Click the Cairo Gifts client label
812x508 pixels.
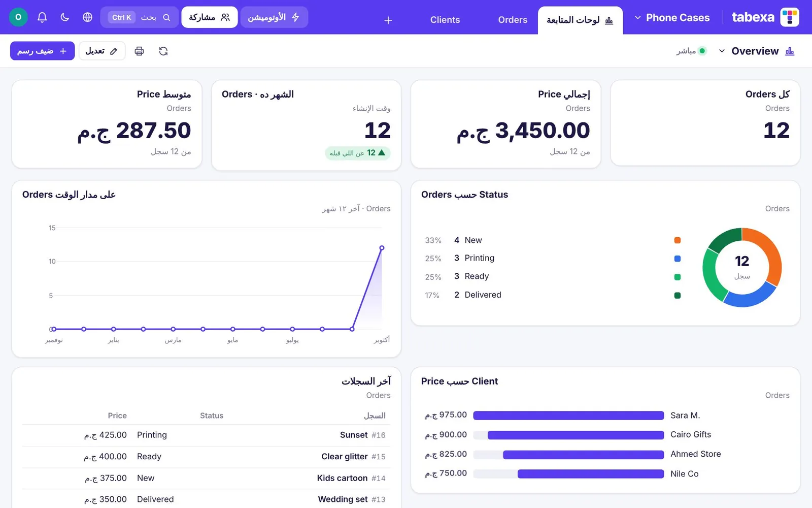(691, 434)
